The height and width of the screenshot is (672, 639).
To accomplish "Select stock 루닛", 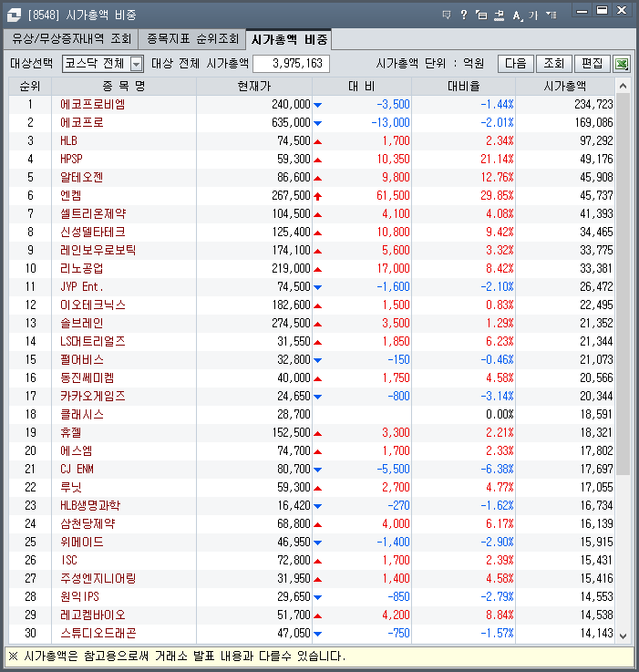I will pos(71,487).
